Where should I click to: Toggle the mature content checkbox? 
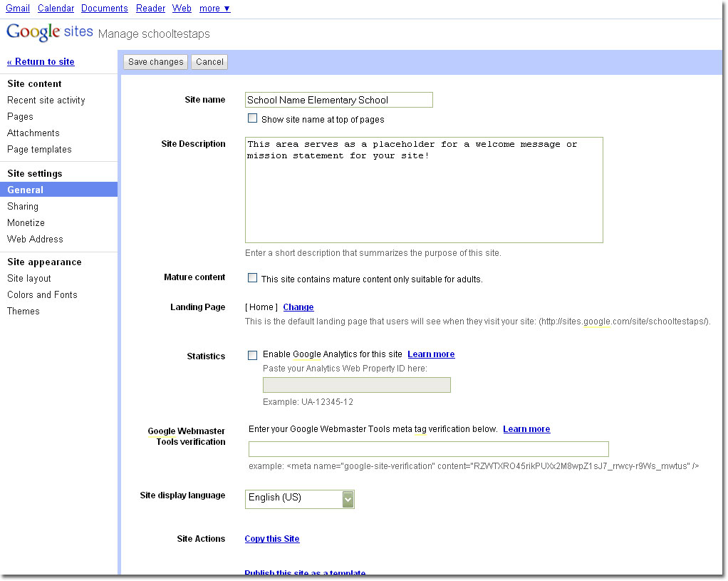[253, 278]
